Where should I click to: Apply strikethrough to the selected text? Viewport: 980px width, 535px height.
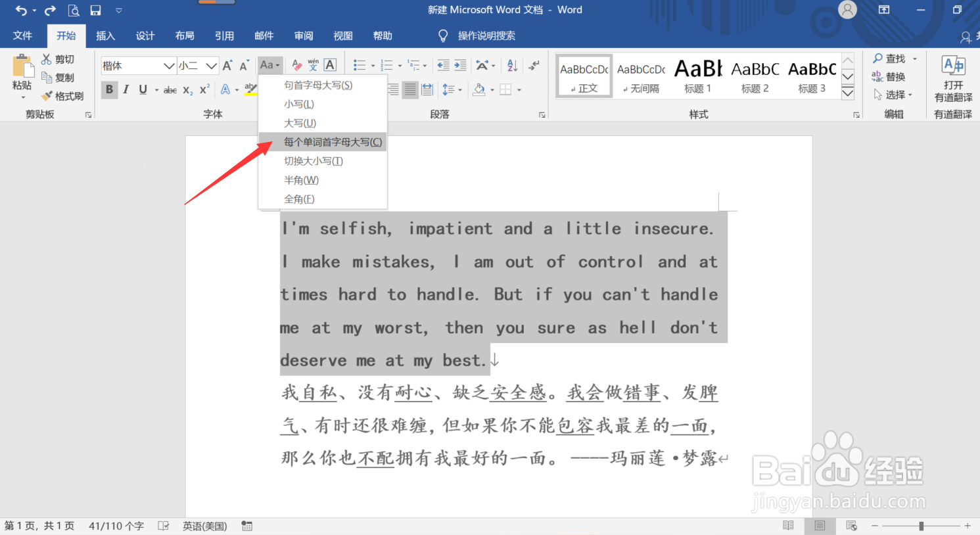coord(169,89)
